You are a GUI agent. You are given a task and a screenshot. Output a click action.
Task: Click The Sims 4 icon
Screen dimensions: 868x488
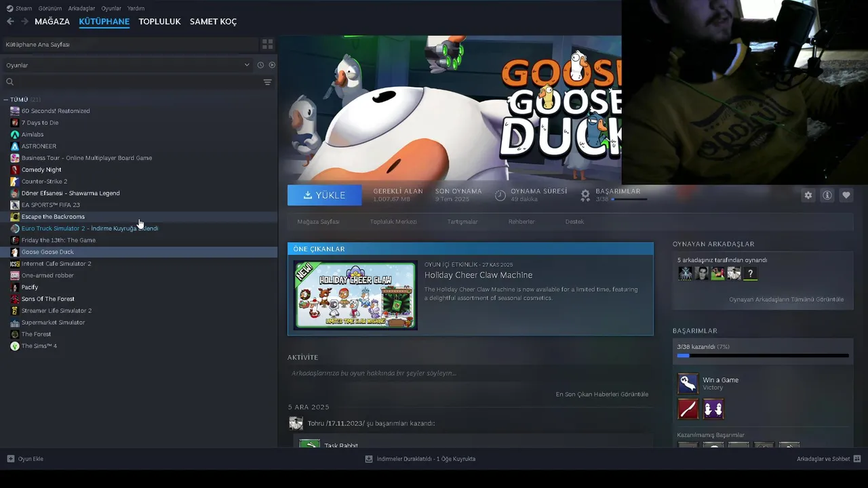pyautogui.click(x=15, y=346)
